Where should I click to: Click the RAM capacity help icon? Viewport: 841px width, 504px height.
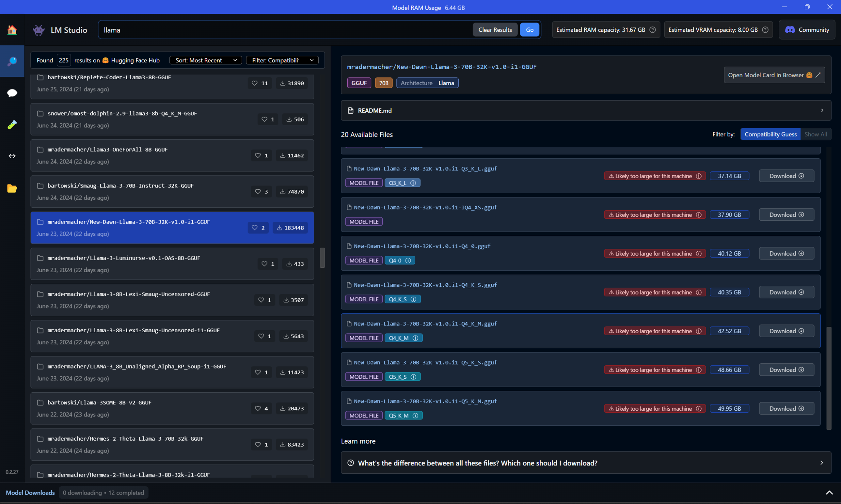[653, 30]
